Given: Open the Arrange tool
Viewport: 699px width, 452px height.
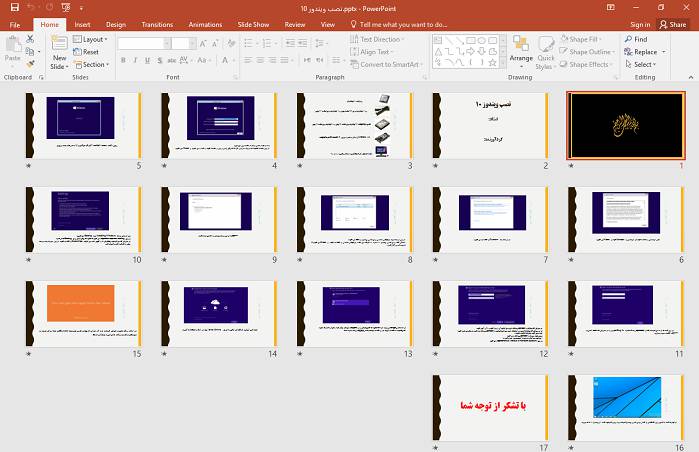Looking at the screenshot, I should click(521, 49).
